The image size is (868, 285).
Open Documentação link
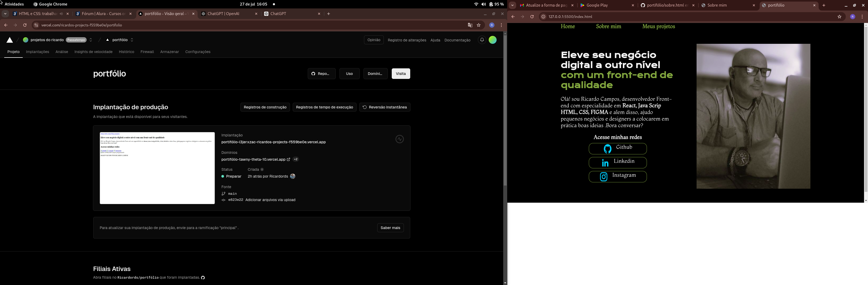tap(457, 40)
